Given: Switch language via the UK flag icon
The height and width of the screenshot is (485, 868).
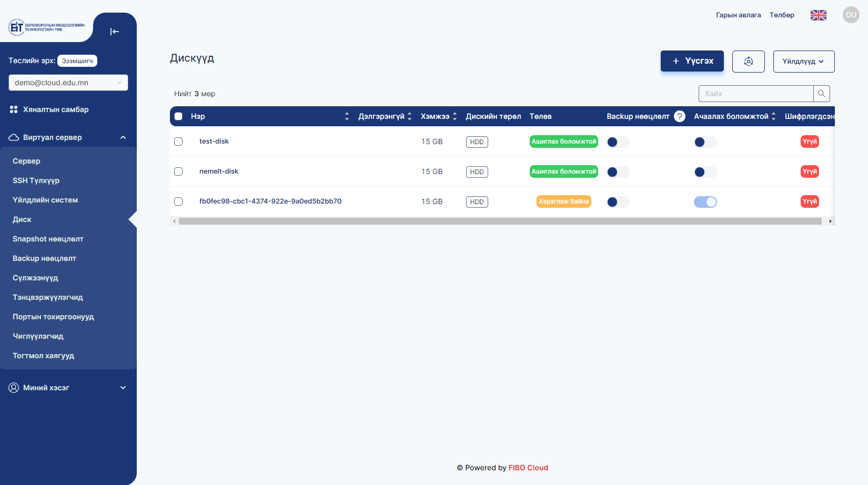Looking at the screenshot, I should coord(818,15).
